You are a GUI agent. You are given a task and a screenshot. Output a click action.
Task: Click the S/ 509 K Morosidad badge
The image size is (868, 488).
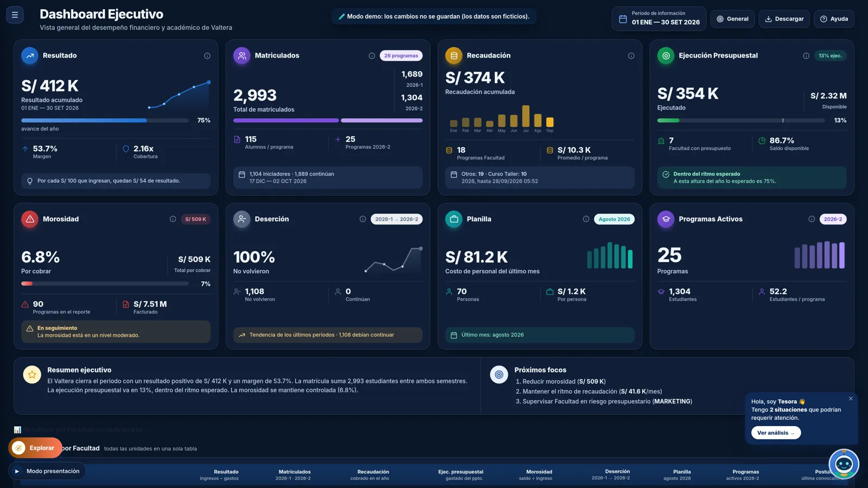195,219
